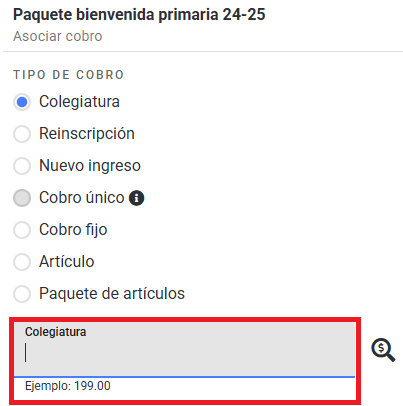Click the Paquete de artículos label text
Viewport: 403px width, 406px height.
112,294
